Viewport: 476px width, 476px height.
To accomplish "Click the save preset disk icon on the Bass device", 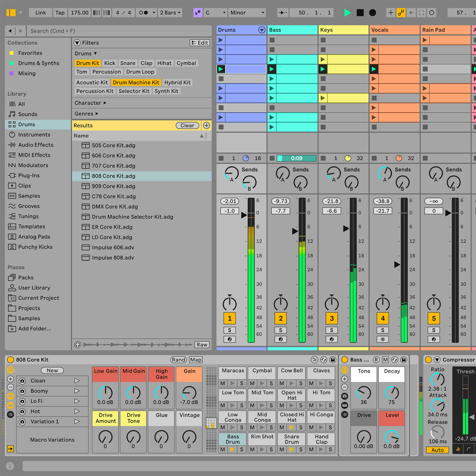I will (404, 360).
